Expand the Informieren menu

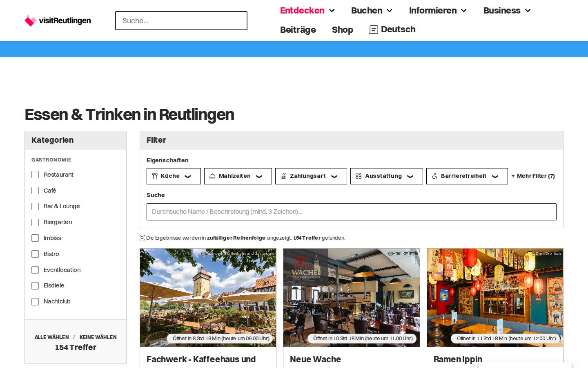point(438,11)
